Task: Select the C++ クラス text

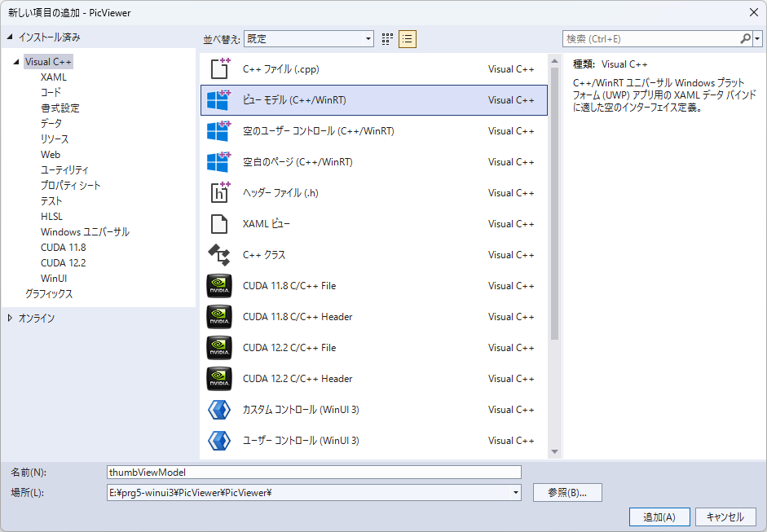Action: click(x=264, y=255)
